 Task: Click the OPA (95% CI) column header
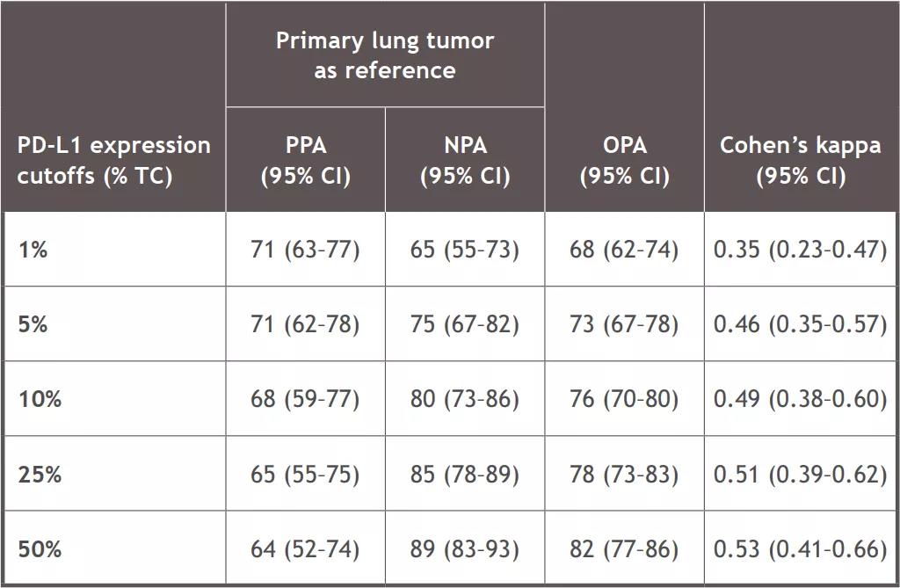click(624, 160)
